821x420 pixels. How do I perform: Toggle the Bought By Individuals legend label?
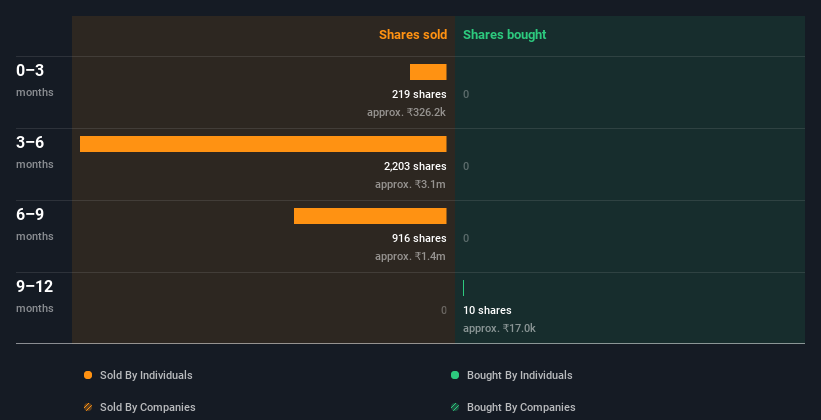coord(519,375)
